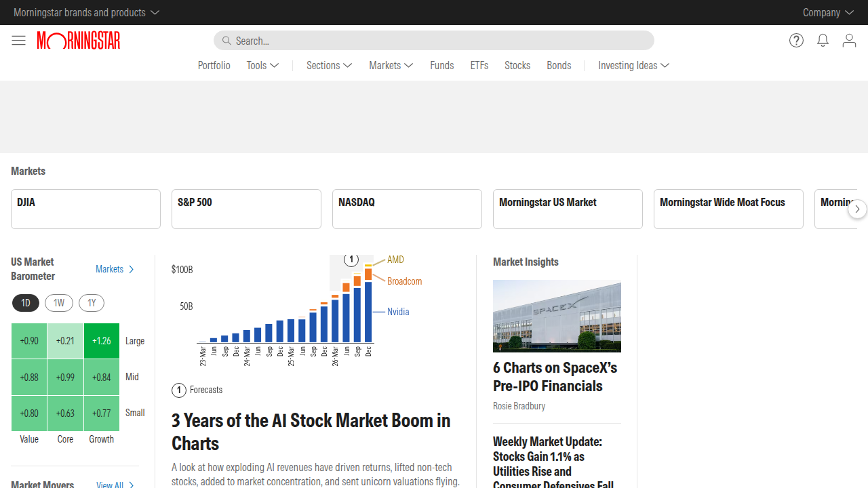
Task: Open the Sections dropdown menu
Action: (330, 65)
